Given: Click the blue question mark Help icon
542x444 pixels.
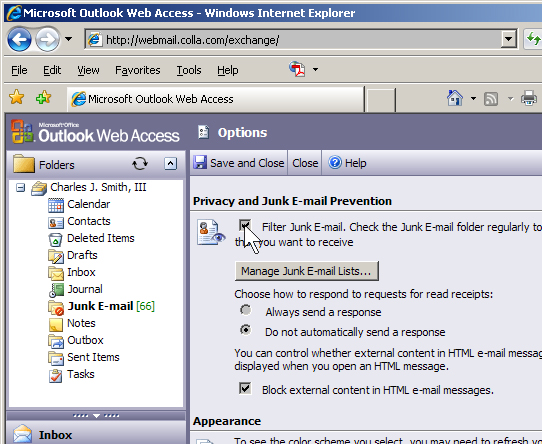Looking at the screenshot, I should point(335,162).
